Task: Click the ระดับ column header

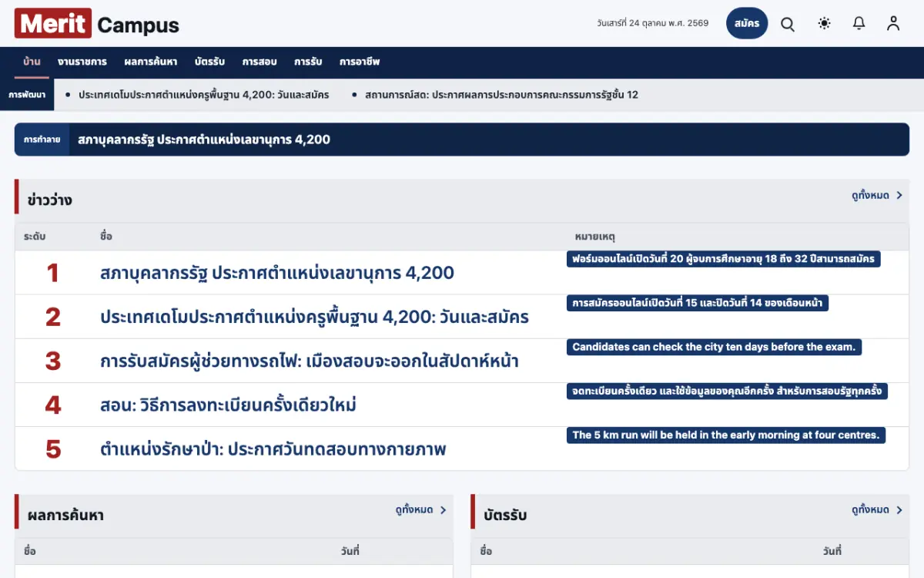Action: point(35,237)
